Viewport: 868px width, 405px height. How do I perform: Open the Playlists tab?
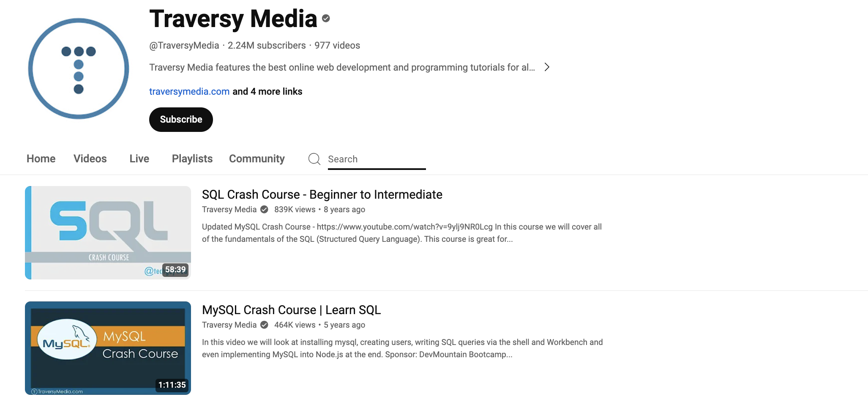click(x=192, y=159)
